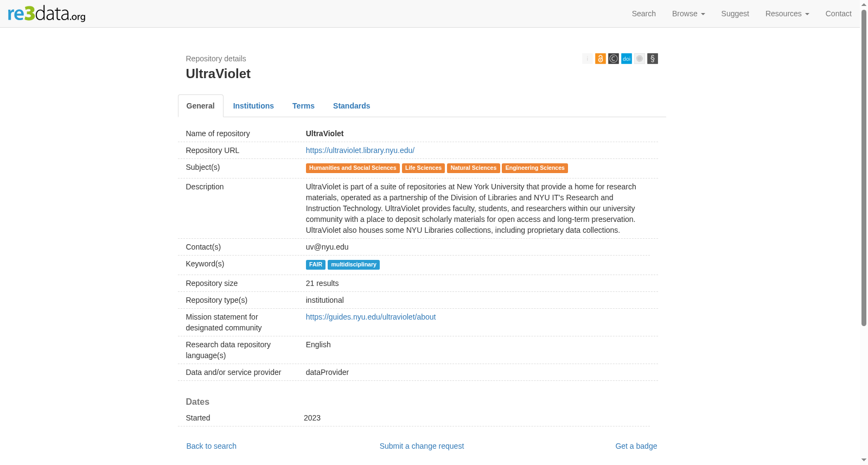Viewport: 868px width, 465px height.
Task: Click the 'Research data repository language(s)' label
Action: [x=228, y=350]
